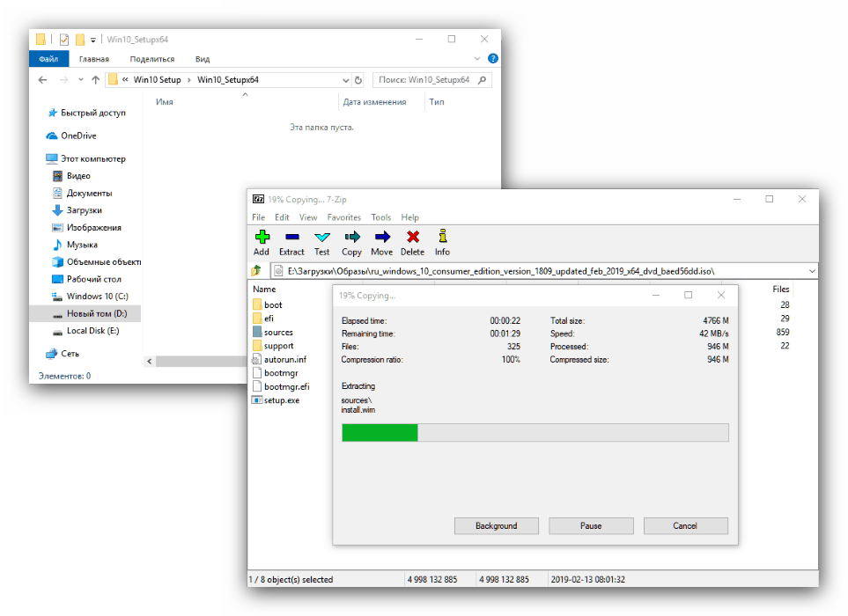Select bootmgr file in 7-Zip list
848x616 pixels.
(x=276, y=373)
